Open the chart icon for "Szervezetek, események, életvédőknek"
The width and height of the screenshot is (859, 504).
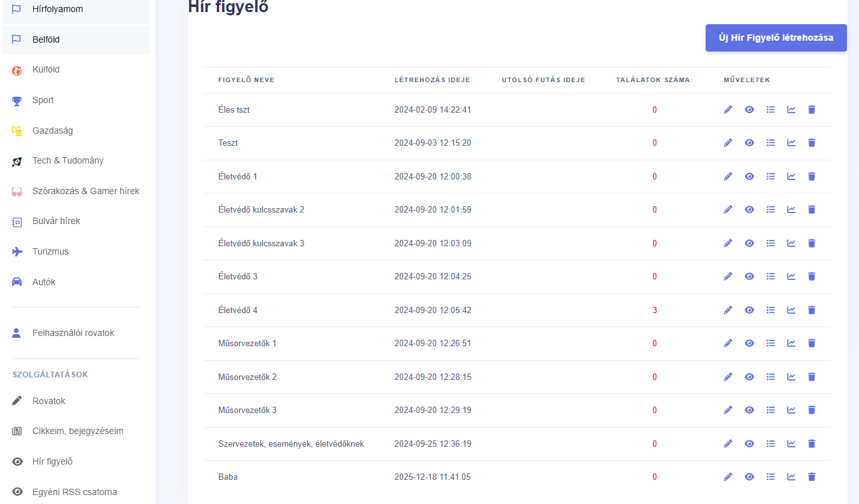click(x=791, y=444)
